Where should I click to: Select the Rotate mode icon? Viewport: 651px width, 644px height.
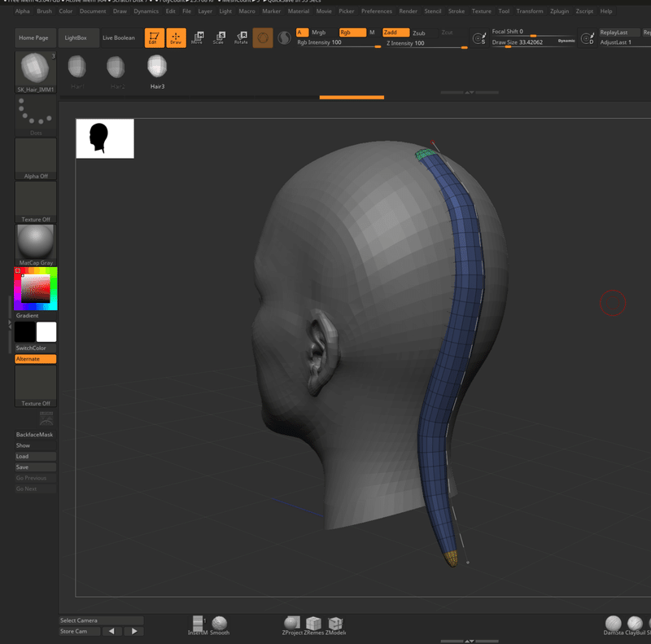(241, 37)
